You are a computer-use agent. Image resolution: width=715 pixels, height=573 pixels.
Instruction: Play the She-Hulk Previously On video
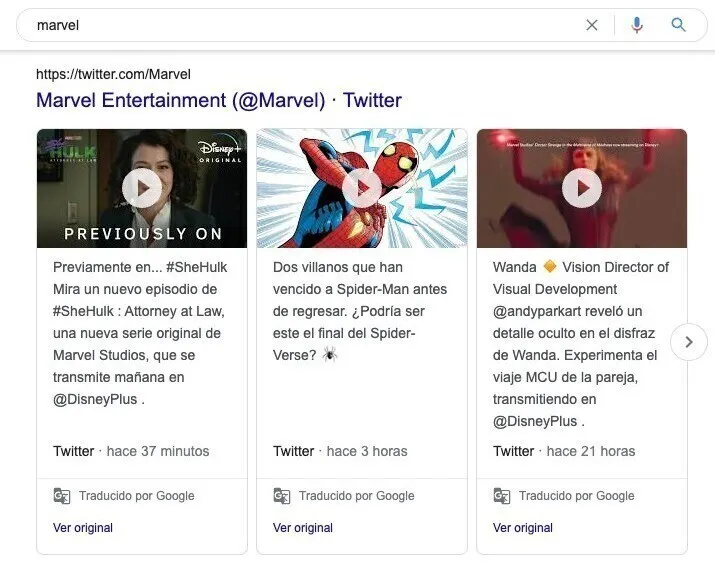[142, 188]
